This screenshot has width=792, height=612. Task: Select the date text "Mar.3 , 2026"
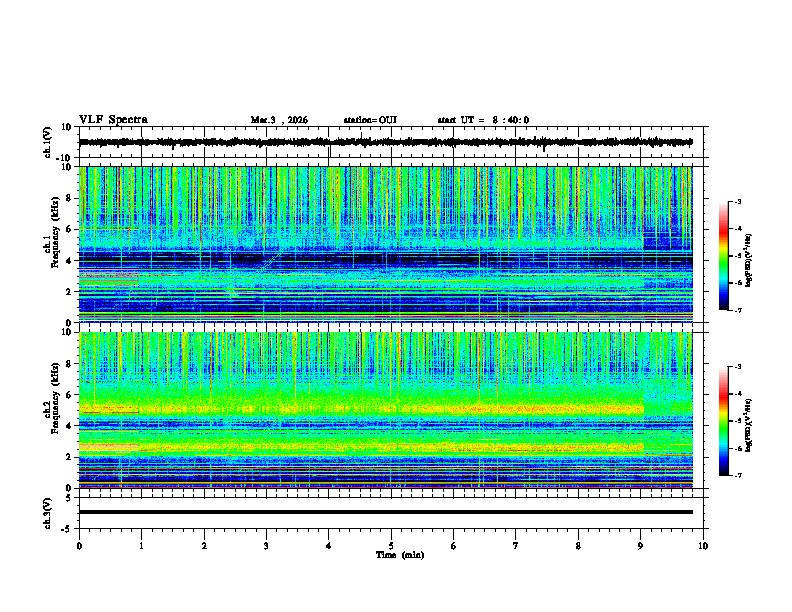[x=279, y=120]
